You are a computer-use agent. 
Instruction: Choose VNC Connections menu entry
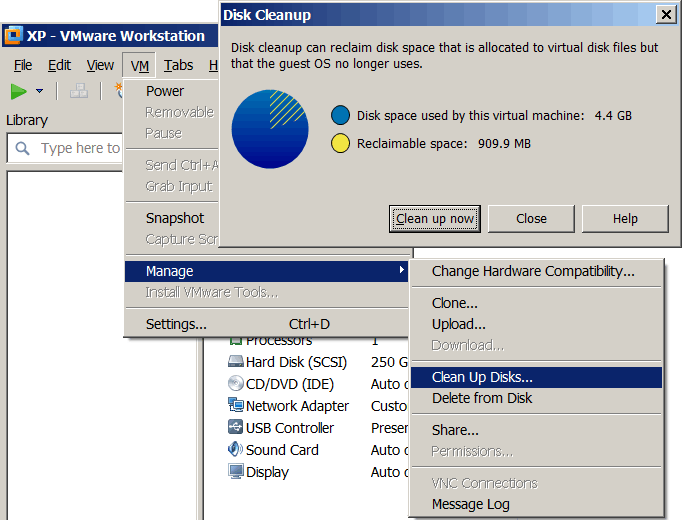click(x=536, y=483)
